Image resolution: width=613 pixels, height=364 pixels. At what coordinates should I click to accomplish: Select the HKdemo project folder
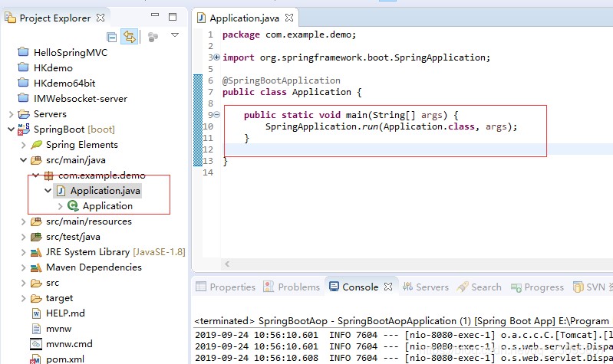(x=53, y=68)
